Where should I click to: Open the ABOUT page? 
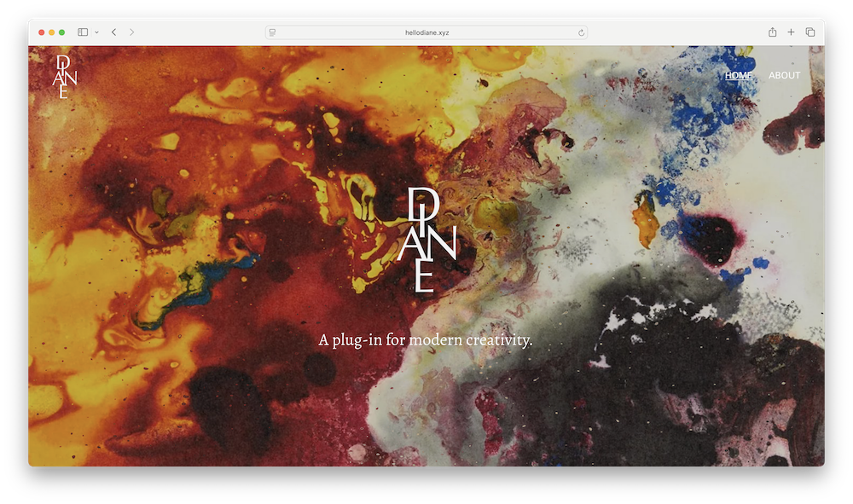[784, 75]
